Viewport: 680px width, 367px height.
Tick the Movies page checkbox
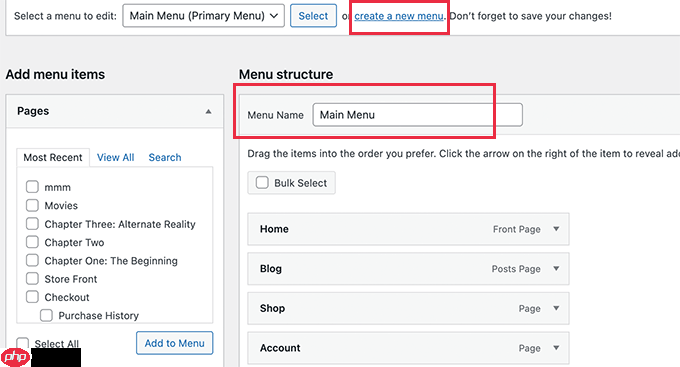tap(32, 205)
